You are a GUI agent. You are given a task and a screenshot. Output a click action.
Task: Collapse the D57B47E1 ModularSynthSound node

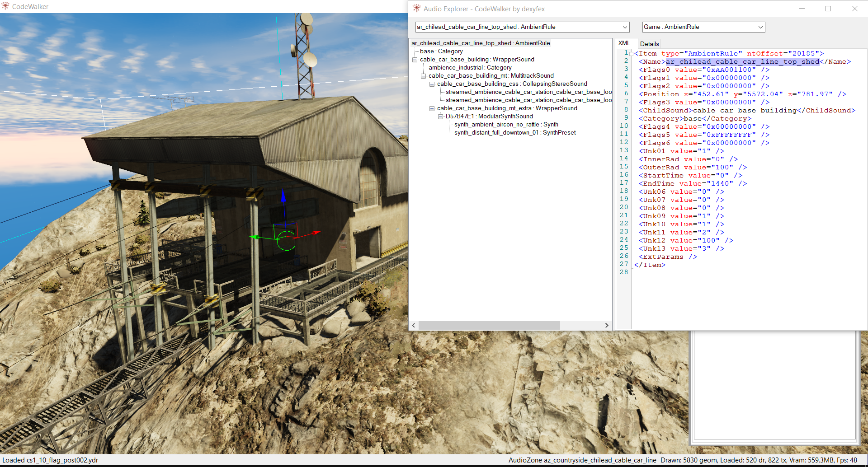click(440, 117)
